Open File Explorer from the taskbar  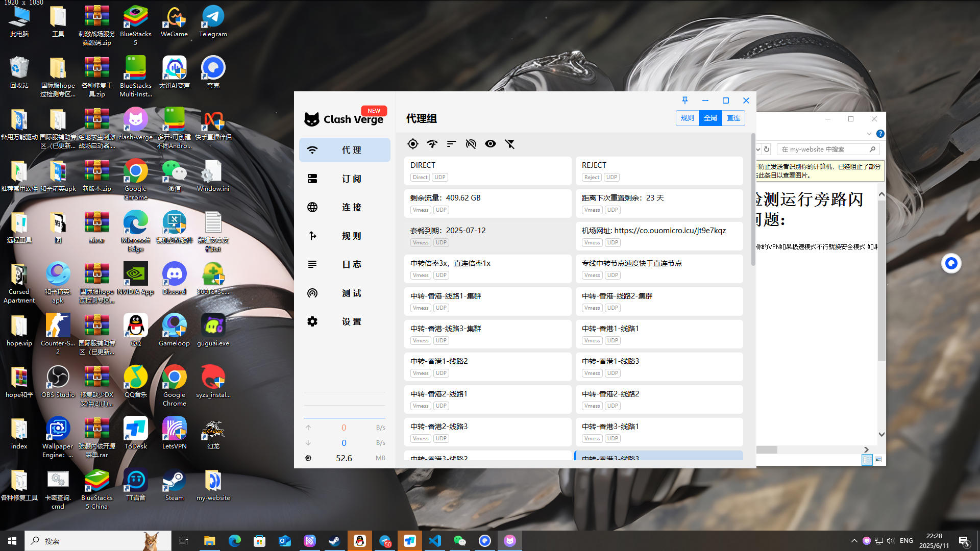coord(209,541)
